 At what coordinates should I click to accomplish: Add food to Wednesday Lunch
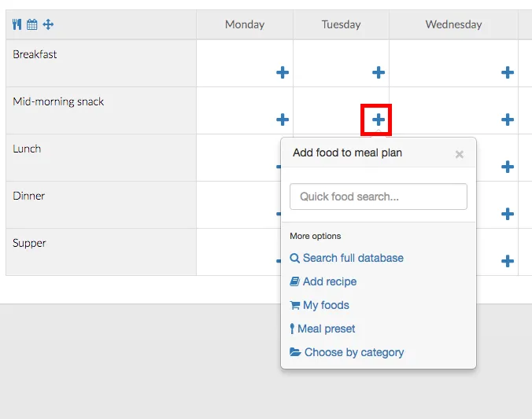508,167
